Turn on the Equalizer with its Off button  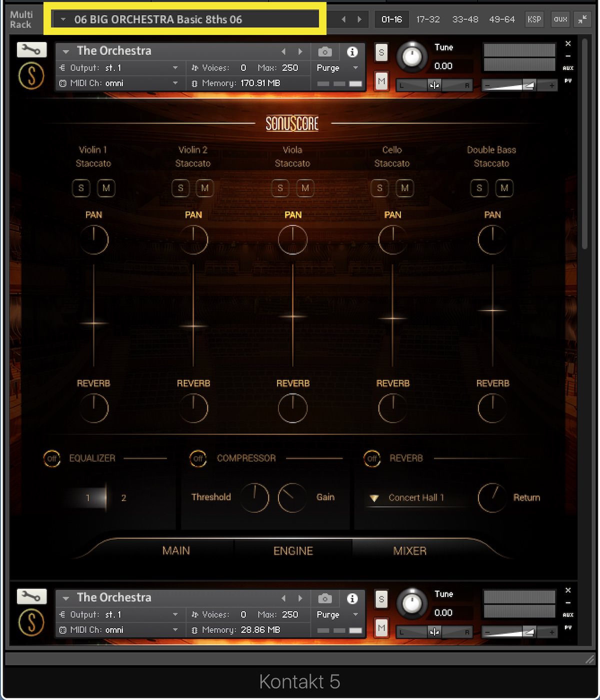pyautogui.click(x=51, y=458)
